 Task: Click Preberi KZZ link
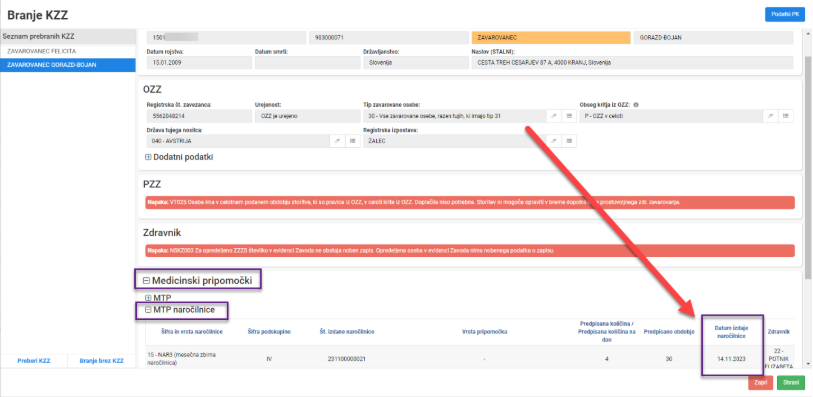click(x=34, y=361)
